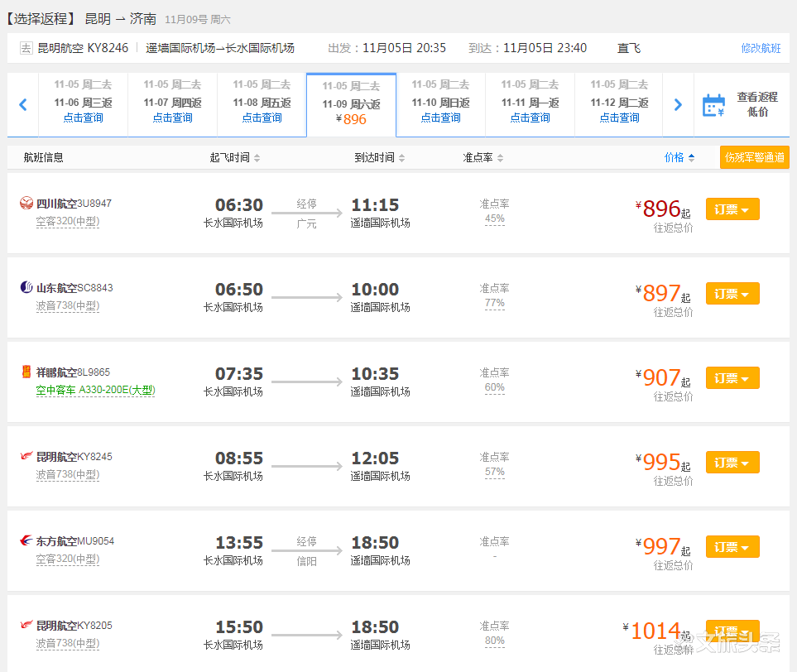This screenshot has height=672, width=797.
Task: Click China Eastern MU9054 logo
Action: 26,540
